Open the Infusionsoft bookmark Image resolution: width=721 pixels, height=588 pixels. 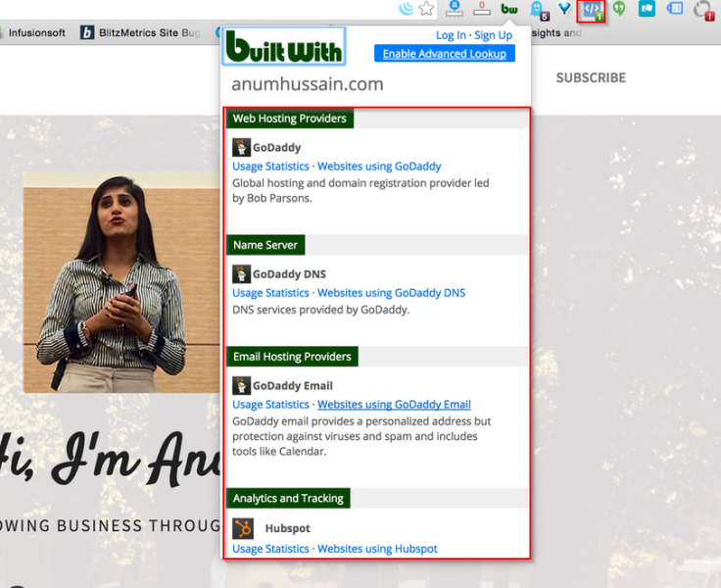click(37, 32)
